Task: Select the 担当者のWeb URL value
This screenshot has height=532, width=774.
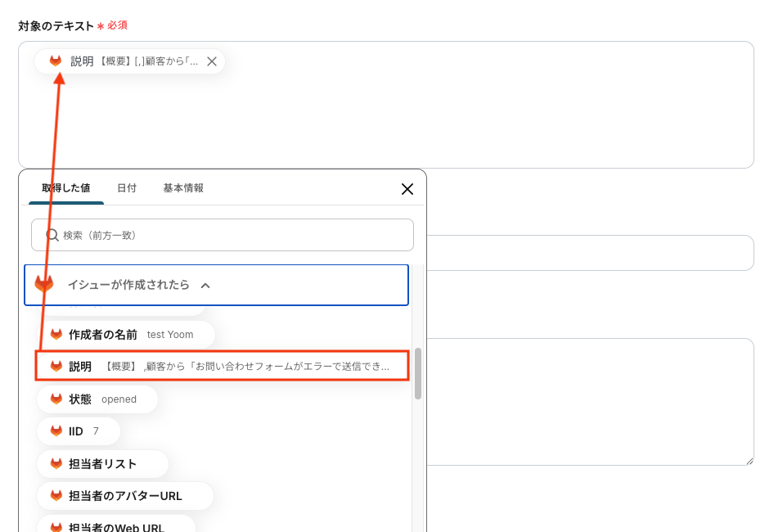Action: click(116, 525)
